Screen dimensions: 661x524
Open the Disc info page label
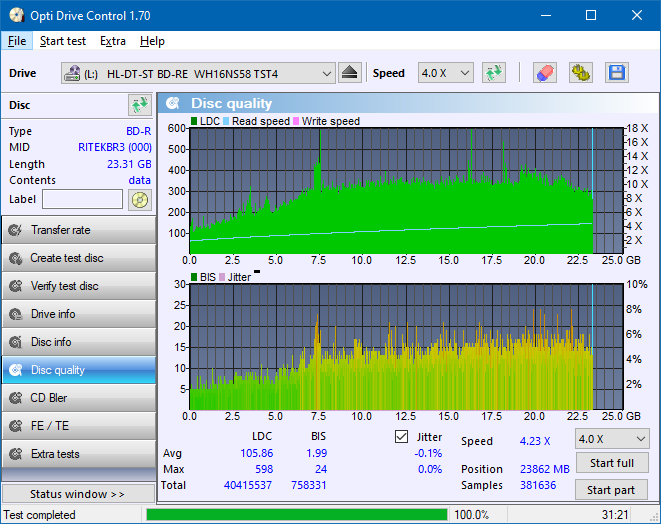(x=51, y=342)
